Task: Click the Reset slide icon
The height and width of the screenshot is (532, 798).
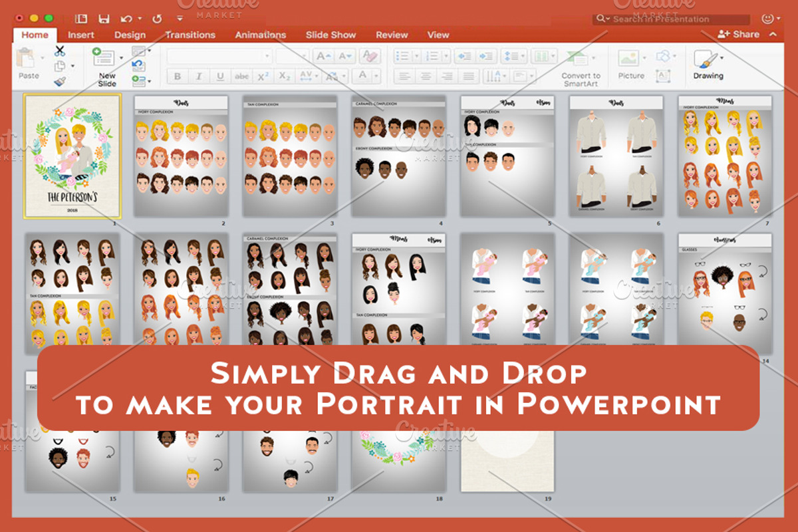Action: point(138,66)
